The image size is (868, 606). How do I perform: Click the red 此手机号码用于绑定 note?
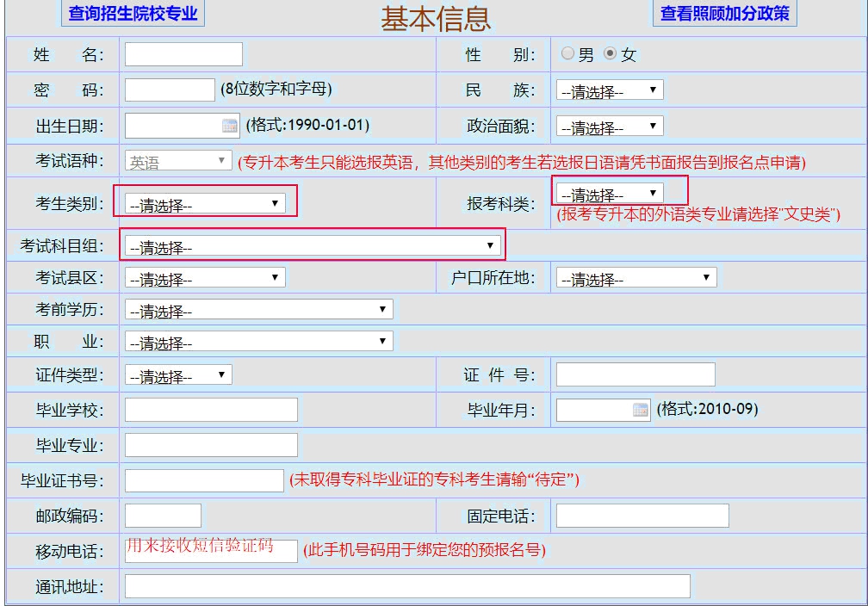[x=424, y=550]
